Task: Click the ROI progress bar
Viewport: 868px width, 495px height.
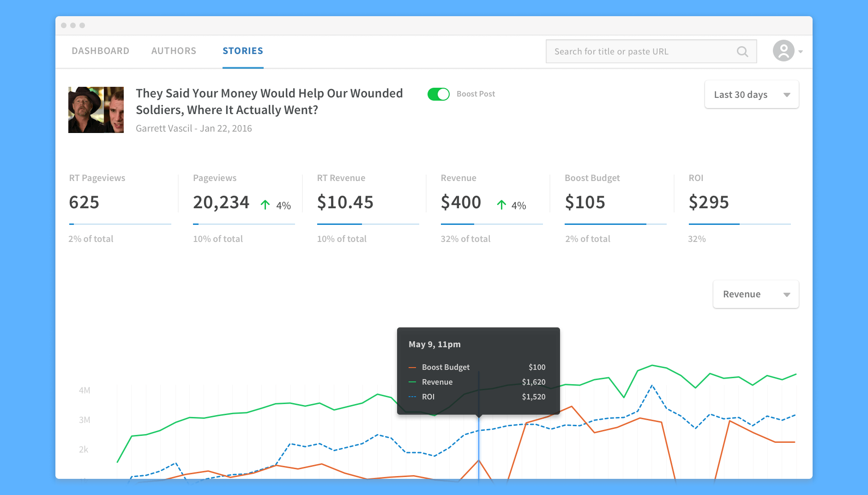Action: (x=739, y=224)
